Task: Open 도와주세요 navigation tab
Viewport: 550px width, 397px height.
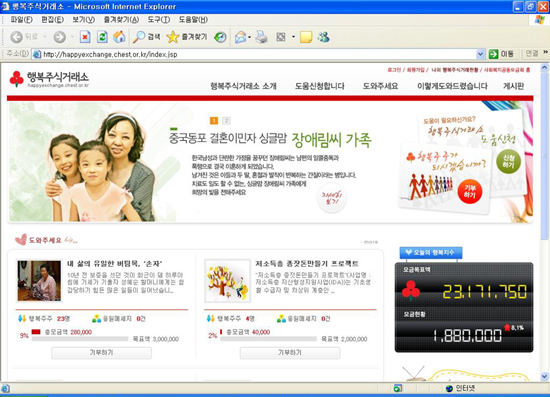Action: click(x=380, y=86)
